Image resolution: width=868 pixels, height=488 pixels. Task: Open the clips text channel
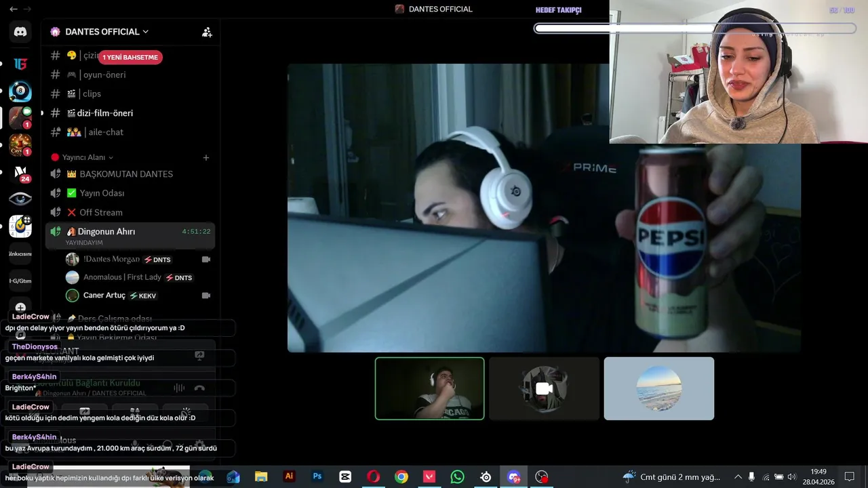coord(130,94)
